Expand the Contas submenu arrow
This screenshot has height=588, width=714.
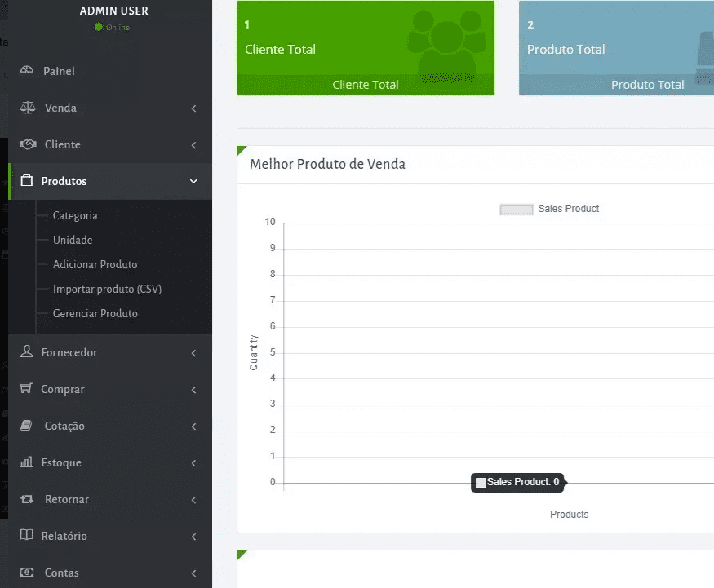pyautogui.click(x=193, y=573)
